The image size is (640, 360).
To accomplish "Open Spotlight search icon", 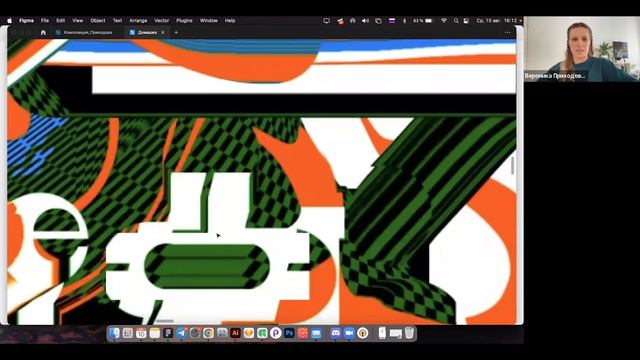I will click(x=456, y=20).
